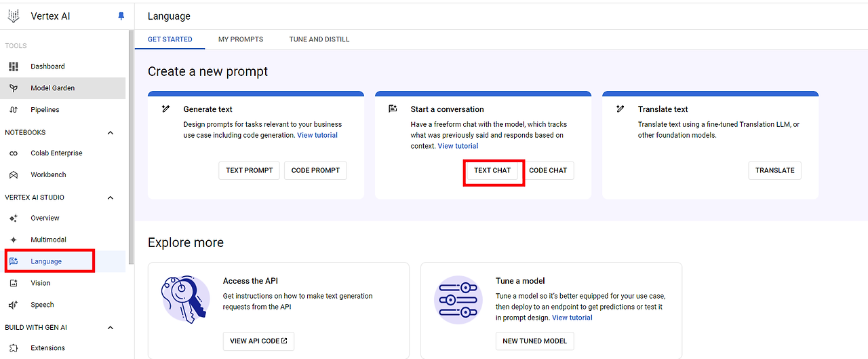Open Overview under Vertex AI Studio

(x=62, y=219)
